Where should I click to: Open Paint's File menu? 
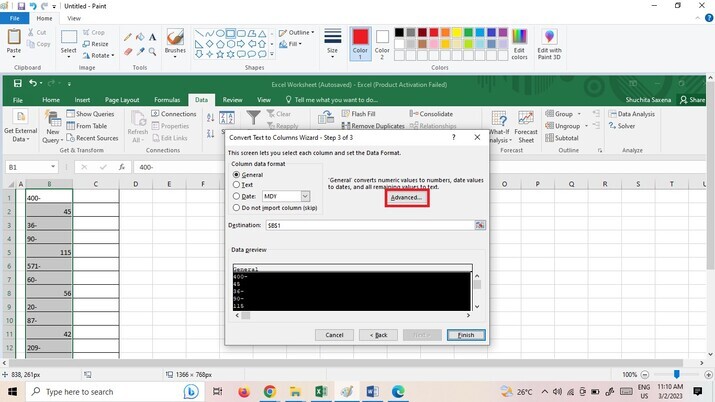pos(15,18)
